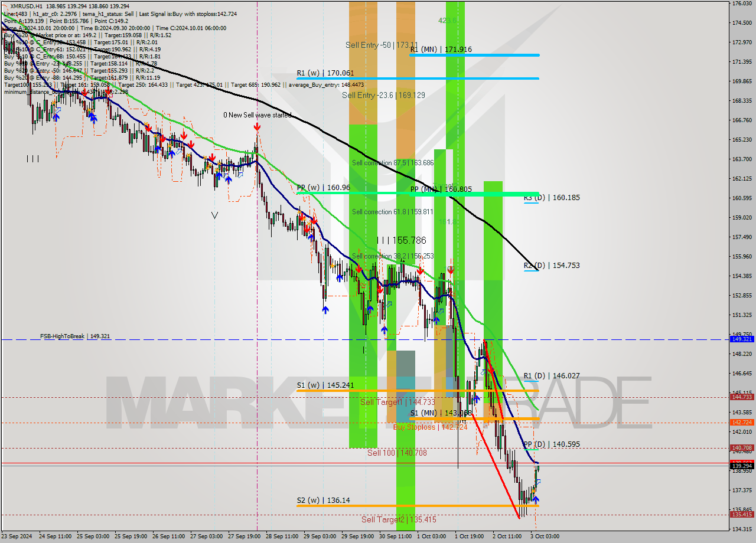Select the 'Sell Entry -50 | 173.11' label
The width and height of the screenshot is (756, 543).
coord(382,45)
